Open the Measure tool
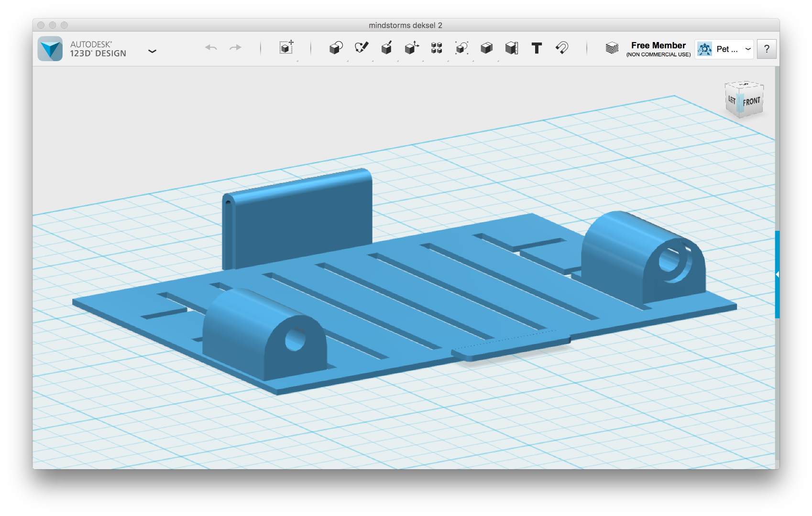The width and height of the screenshot is (812, 516). (x=512, y=48)
